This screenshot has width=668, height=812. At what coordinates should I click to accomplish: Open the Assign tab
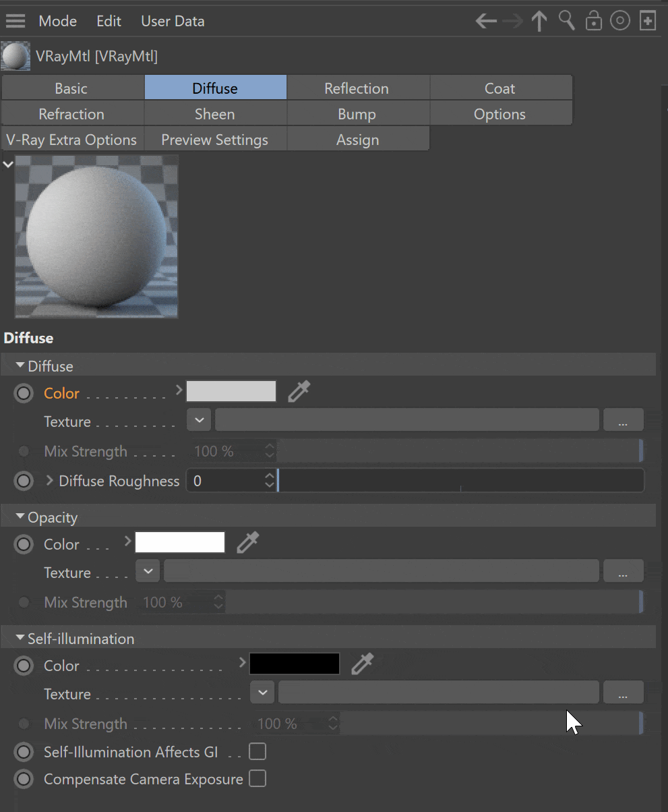(357, 140)
